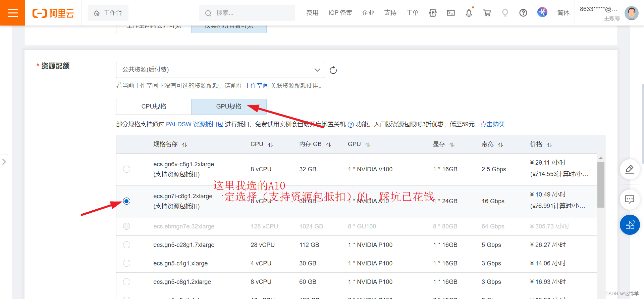Image resolution: width=644 pixels, height=299 pixels.
Task: Open the hamburger navigation menu
Action: 12,13
